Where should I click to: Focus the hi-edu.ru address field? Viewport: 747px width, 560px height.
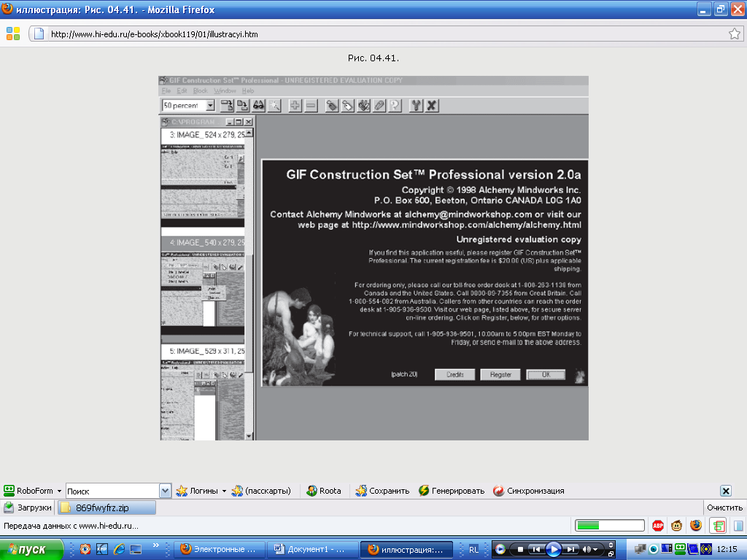[386, 34]
